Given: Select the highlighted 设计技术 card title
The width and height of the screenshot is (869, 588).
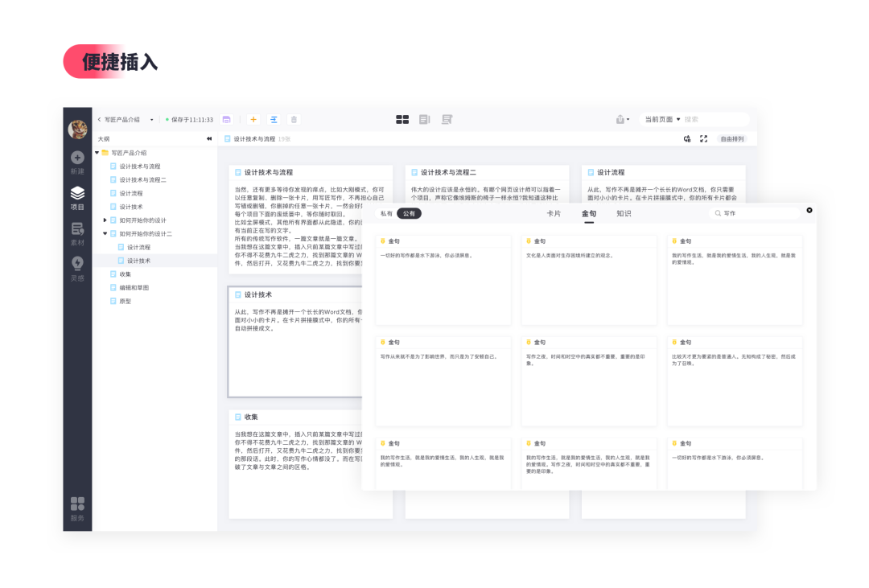Looking at the screenshot, I should [257, 295].
